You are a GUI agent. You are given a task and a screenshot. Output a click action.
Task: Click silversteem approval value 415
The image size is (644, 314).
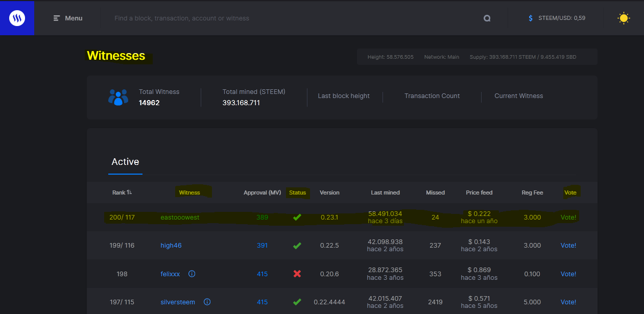pos(262,302)
